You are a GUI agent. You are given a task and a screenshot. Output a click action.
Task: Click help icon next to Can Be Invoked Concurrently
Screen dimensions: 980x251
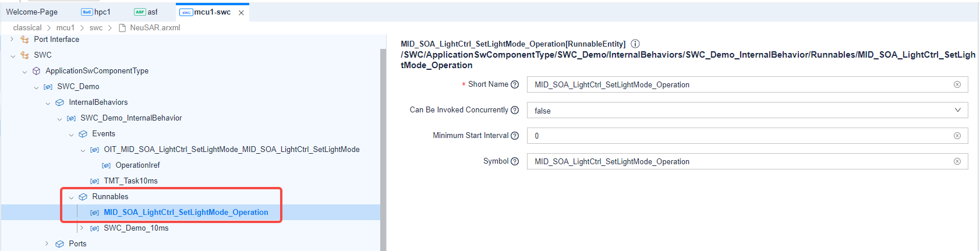tap(515, 110)
